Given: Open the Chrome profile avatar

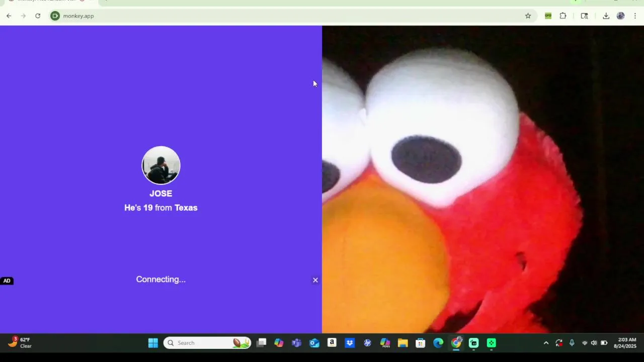Looking at the screenshot, I should 621,16.
